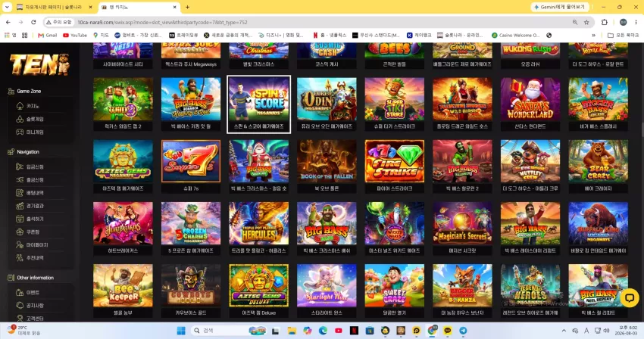
Task: Expand the system tray hidden icons chevron
Action: pos(564,331)
